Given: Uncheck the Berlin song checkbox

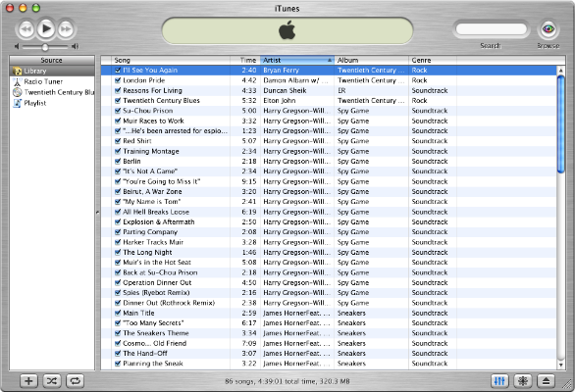Looking at the screenshot, I should 118,161.
